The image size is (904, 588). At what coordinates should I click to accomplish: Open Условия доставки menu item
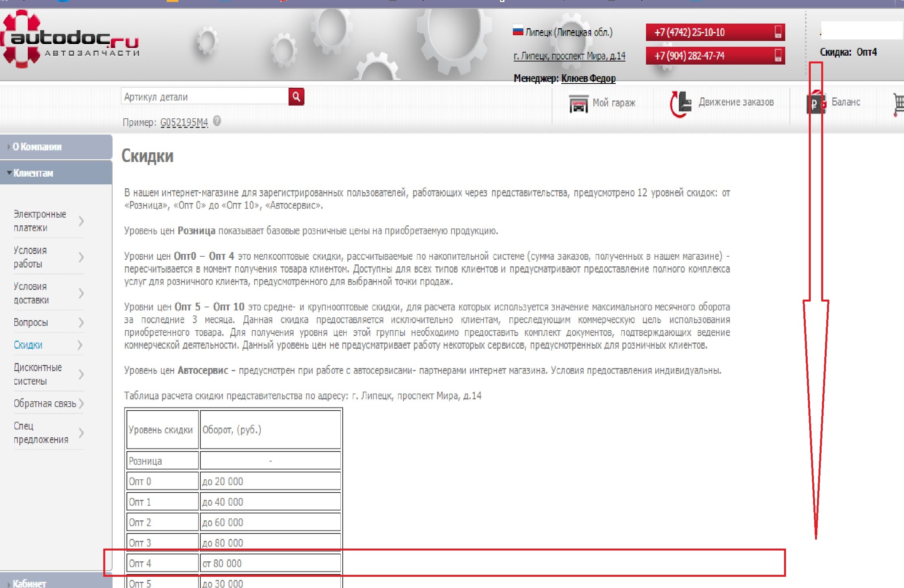coord(31,293)
